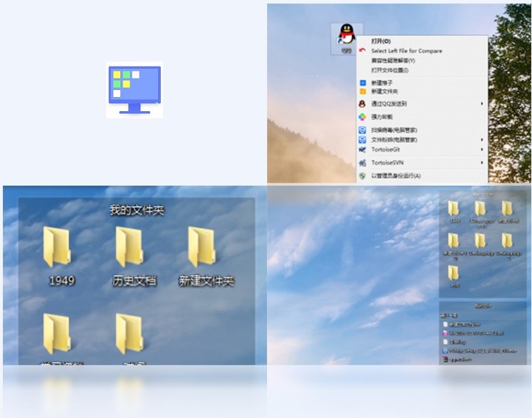Click the 以管理员身份运行(A) shield icon
Viewport: 532px width, 418px height.
pyautogui.click(x=363, y=176)
